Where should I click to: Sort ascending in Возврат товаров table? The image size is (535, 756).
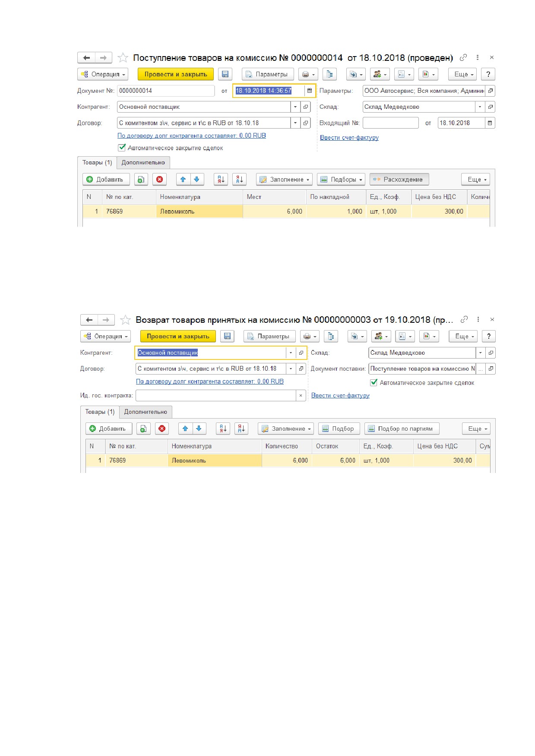pyautogui.click(x=223, y=428)
